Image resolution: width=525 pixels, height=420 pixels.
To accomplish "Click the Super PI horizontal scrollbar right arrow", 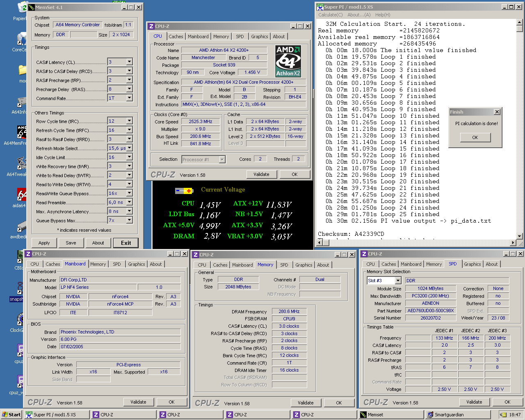I will 513,243.
